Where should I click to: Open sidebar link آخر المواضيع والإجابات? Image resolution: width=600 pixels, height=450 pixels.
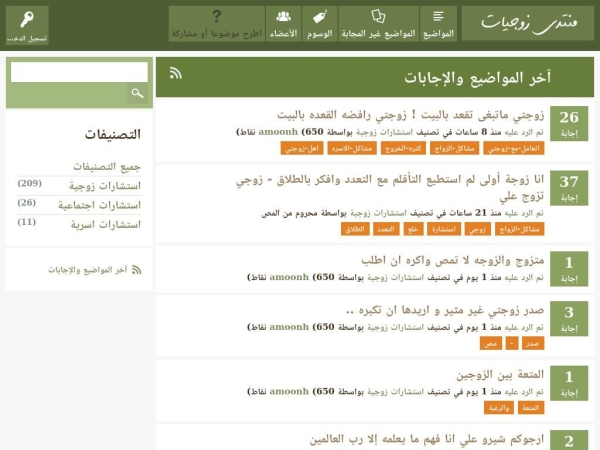88,270
